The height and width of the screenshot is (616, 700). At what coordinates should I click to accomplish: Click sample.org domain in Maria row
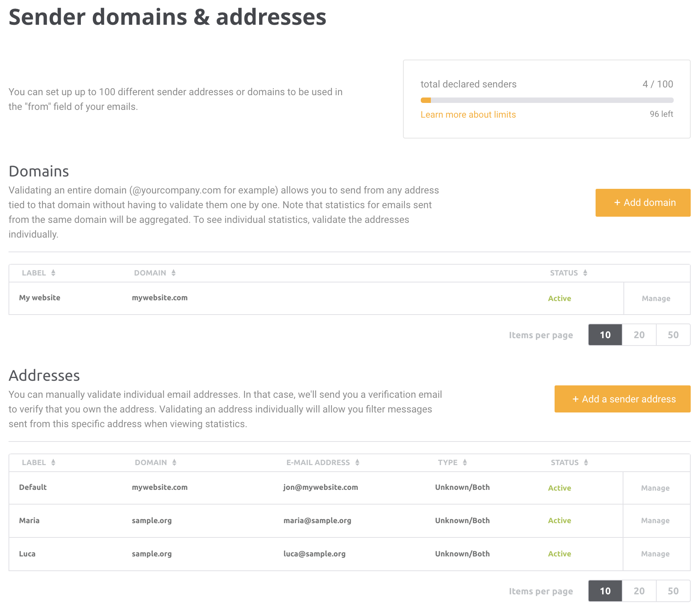coord(152,520)
